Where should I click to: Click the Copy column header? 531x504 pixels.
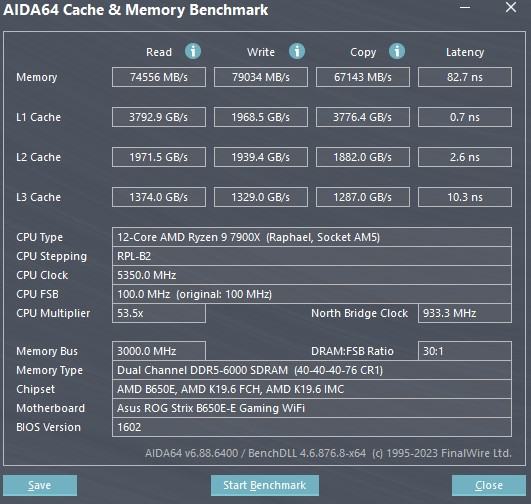point(363,52)
